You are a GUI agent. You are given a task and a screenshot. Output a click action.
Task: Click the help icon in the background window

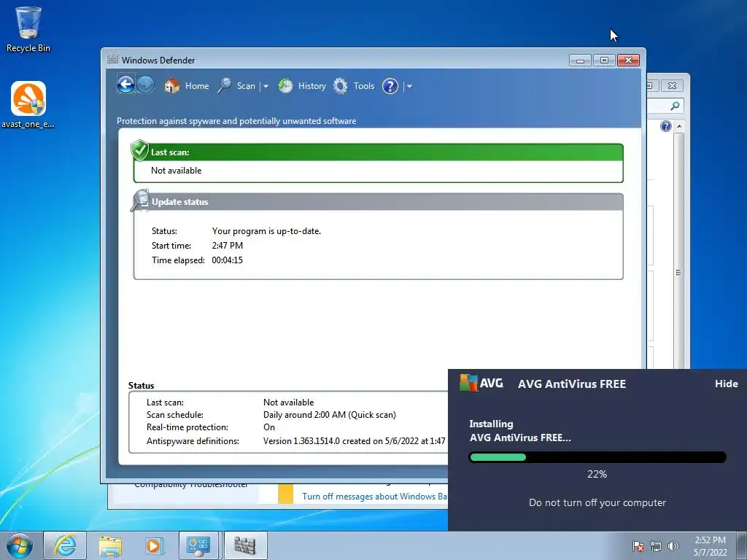pos(665,126)
